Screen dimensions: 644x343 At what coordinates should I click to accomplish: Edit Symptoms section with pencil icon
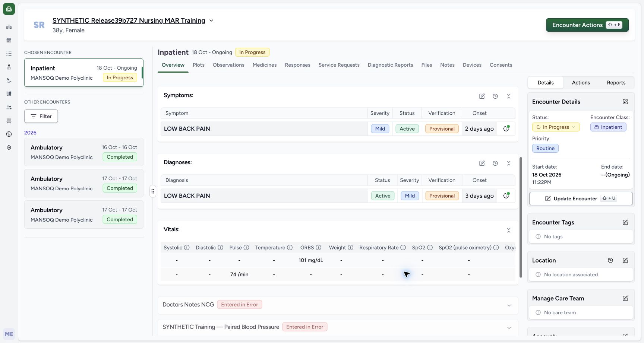click(x=482, y=96)
